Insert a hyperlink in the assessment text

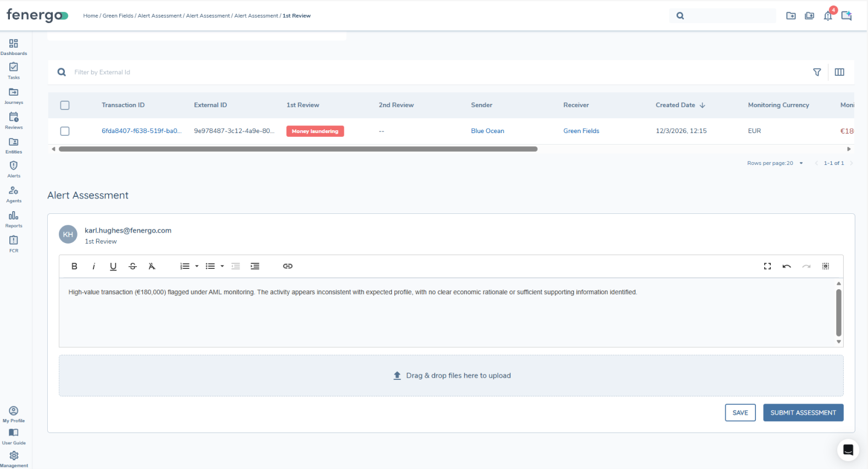tap(287, 266)
